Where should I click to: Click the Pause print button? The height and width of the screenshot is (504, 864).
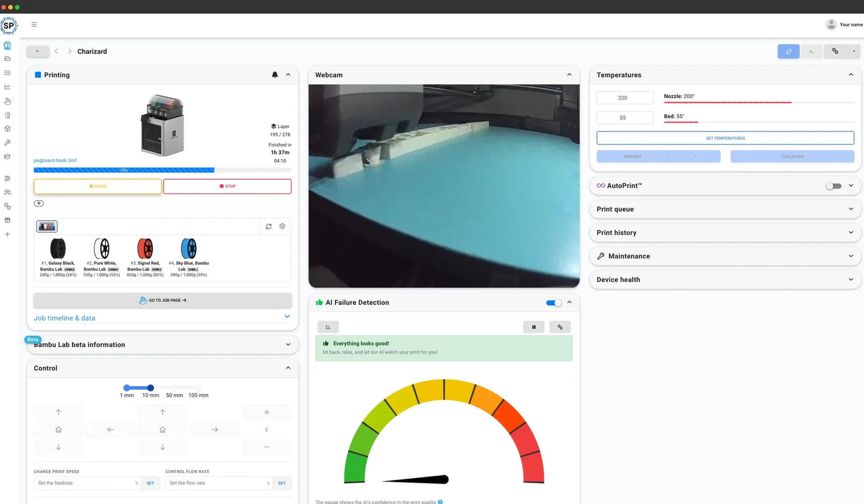click(98, 186)
